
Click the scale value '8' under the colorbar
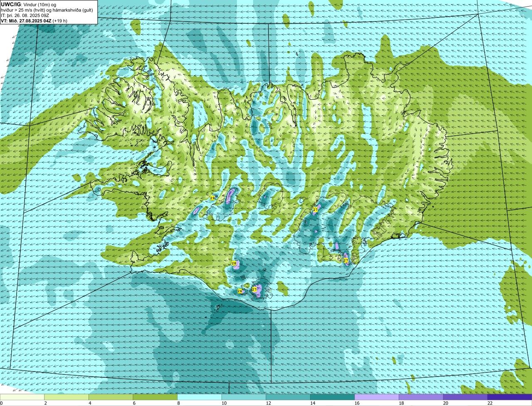pos(178,403)
